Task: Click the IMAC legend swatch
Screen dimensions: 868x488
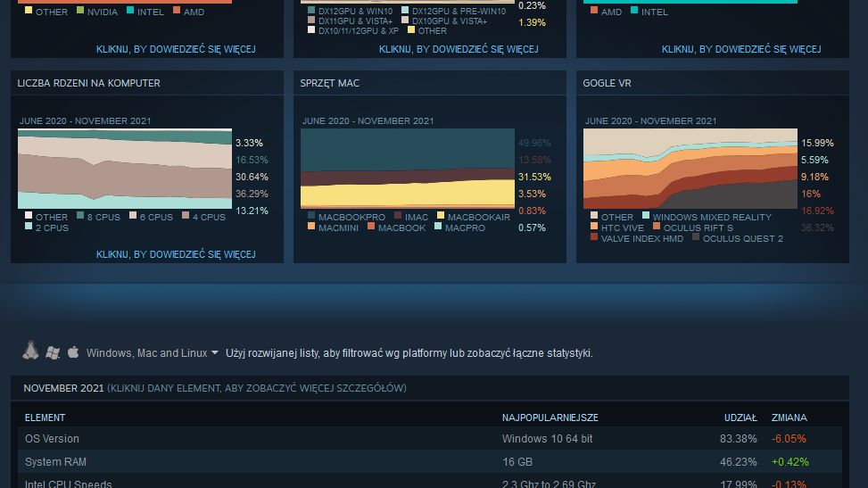Action: pyautogui.click(x=398, y=216)
